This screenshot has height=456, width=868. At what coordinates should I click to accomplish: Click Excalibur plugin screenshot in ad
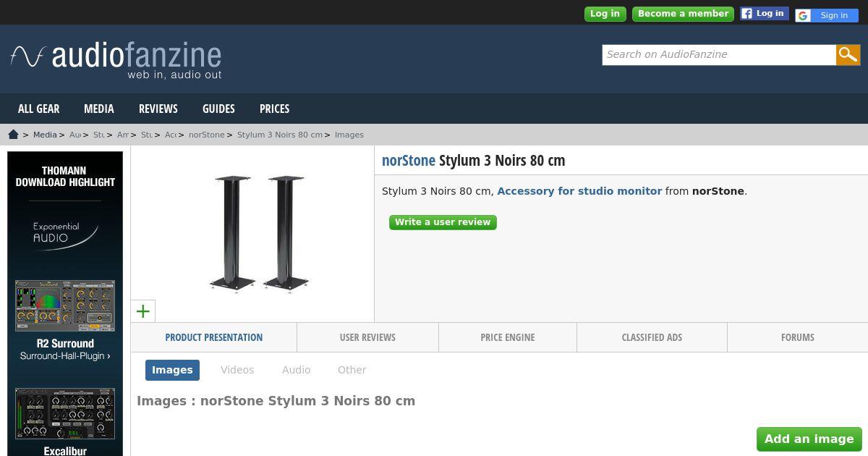(65, 413)
